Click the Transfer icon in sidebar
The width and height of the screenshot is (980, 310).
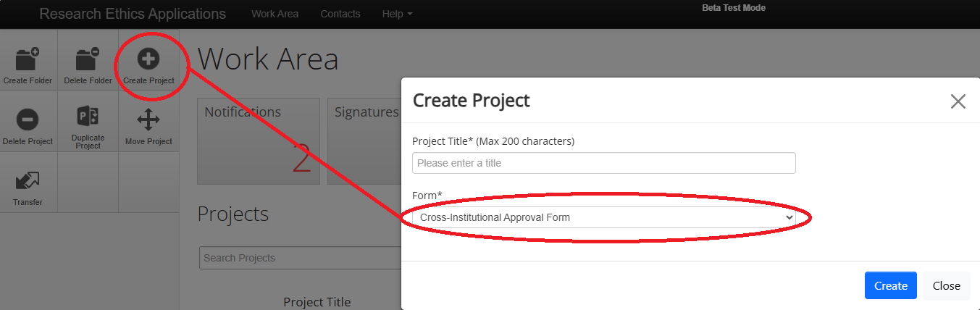(x=28, y=181)
